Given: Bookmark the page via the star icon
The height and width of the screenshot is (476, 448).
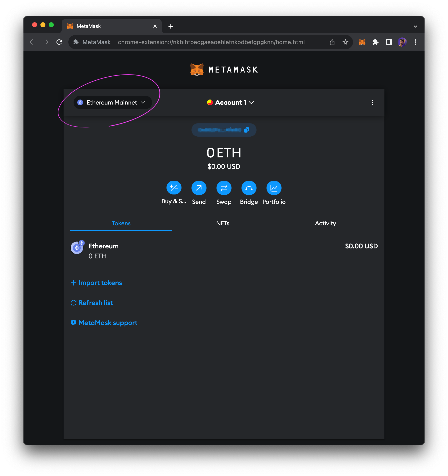Looking at the screenshot, I should point(345,42).
